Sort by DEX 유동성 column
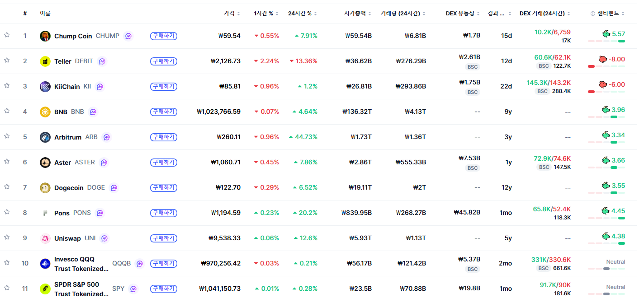Screen dimensions: 644x298 coord(463,14)
